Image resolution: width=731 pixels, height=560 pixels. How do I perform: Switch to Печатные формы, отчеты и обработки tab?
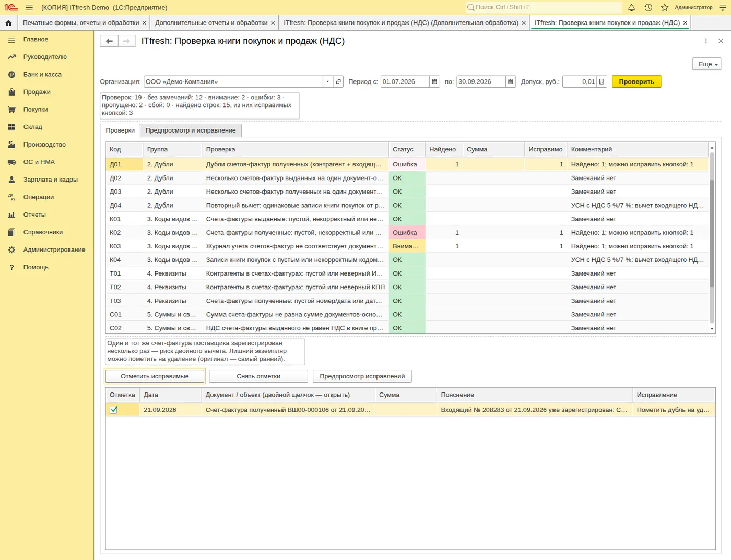tap(81, 23)
